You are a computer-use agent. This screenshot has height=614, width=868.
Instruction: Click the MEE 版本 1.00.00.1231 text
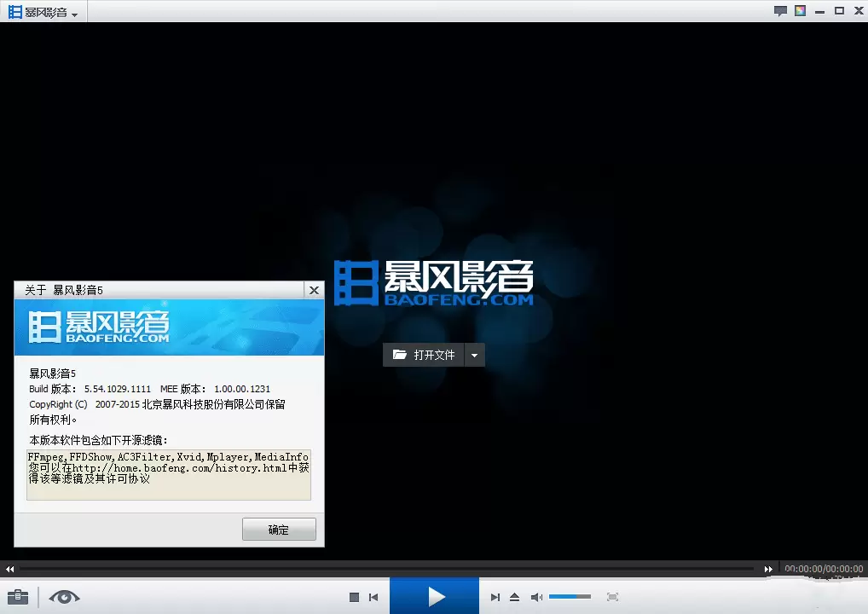point(216,389)
